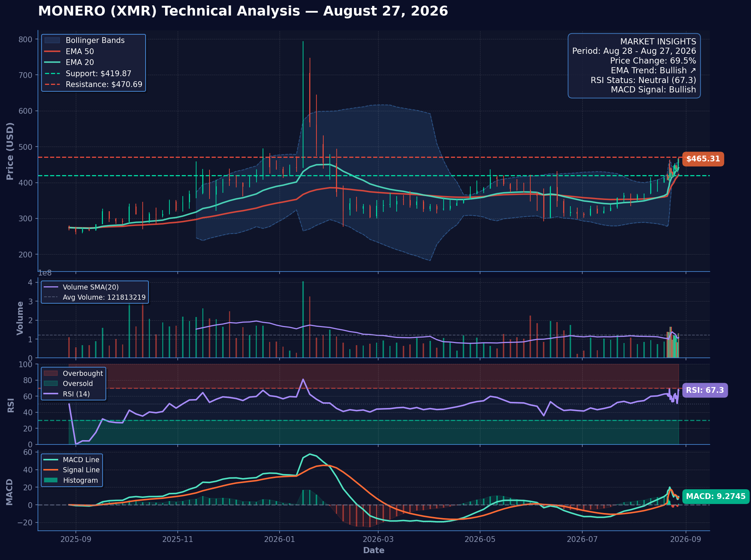Select the 400 price axis tick label
Screen dimensions: 751x560
coord(26,183)
